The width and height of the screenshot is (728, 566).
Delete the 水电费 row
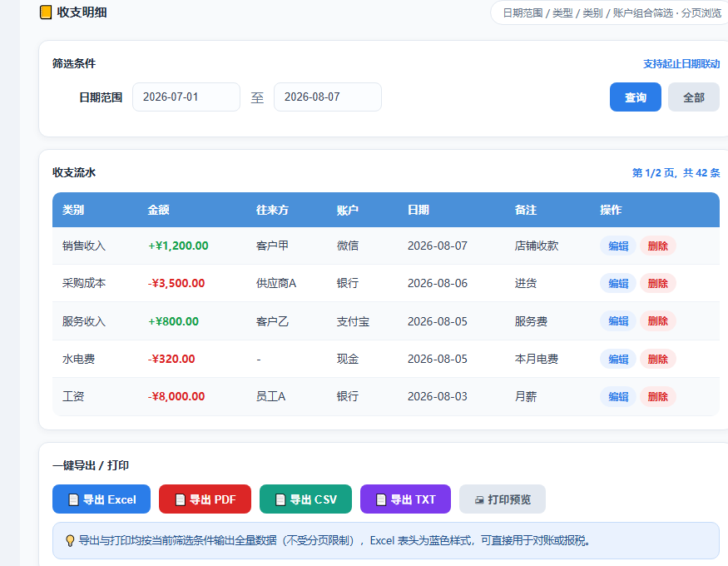coord(658,359)
